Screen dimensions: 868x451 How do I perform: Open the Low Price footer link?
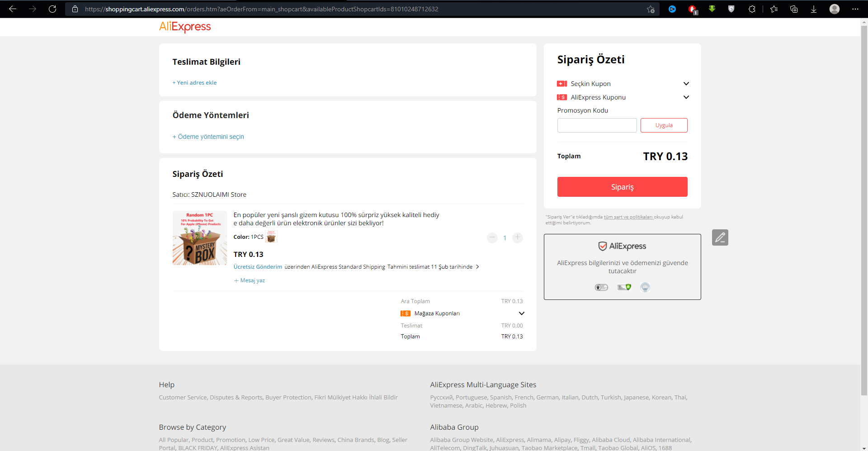(261, 440)
